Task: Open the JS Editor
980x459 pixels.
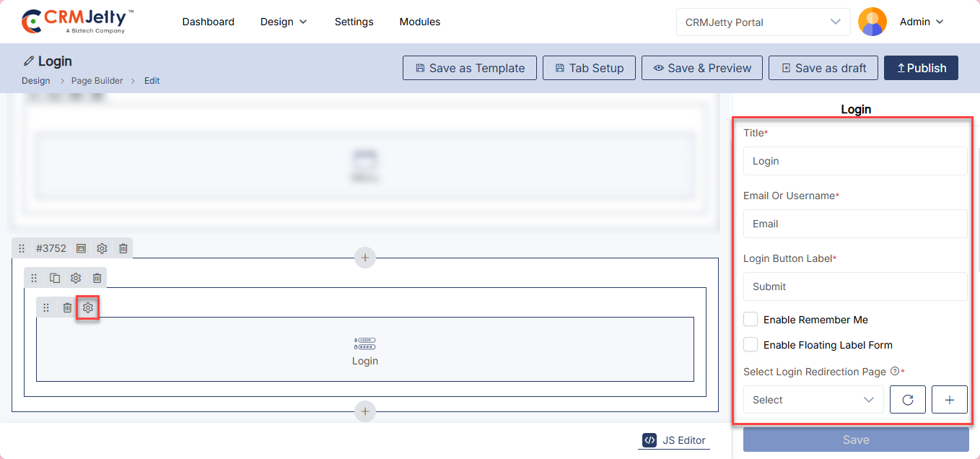Action: coord(674,440)
